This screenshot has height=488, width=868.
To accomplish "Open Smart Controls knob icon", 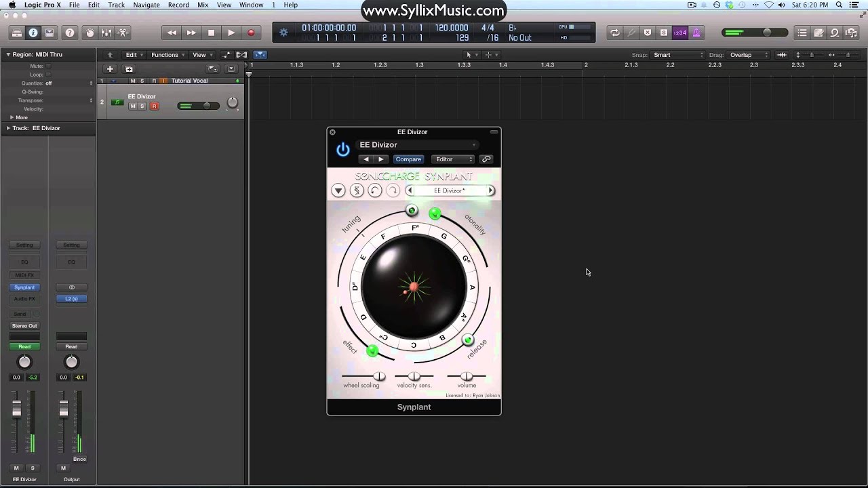I will point(90,33).
